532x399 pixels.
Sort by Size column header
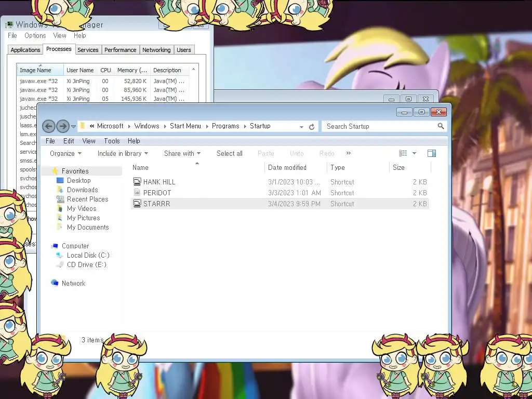pos(410,167)
